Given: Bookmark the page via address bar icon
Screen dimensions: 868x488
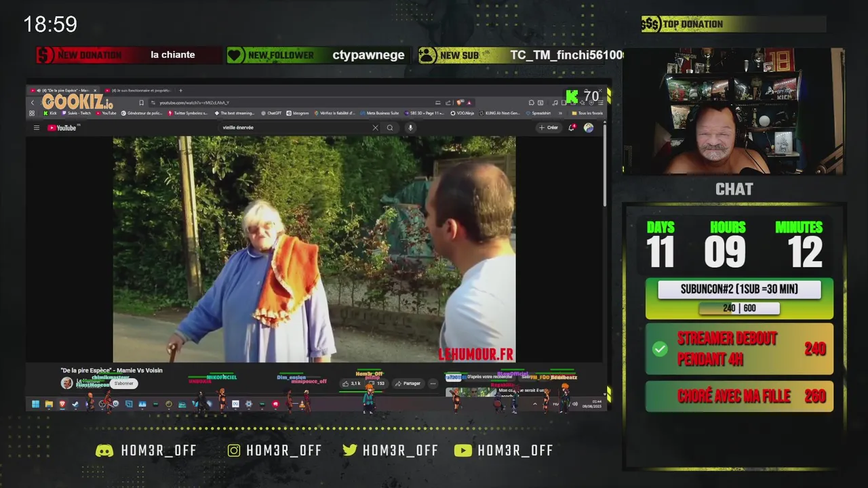Looking at the screenshot, I should point(142,103).
